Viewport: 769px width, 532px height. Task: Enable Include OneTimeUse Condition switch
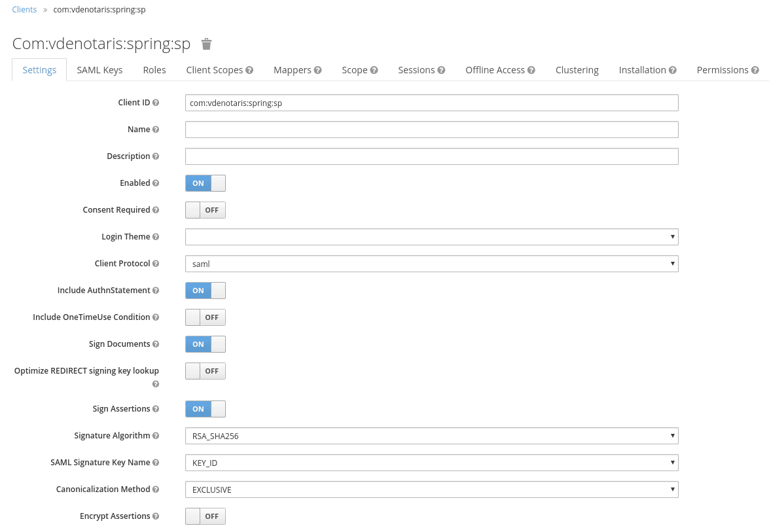coord(206,317)
